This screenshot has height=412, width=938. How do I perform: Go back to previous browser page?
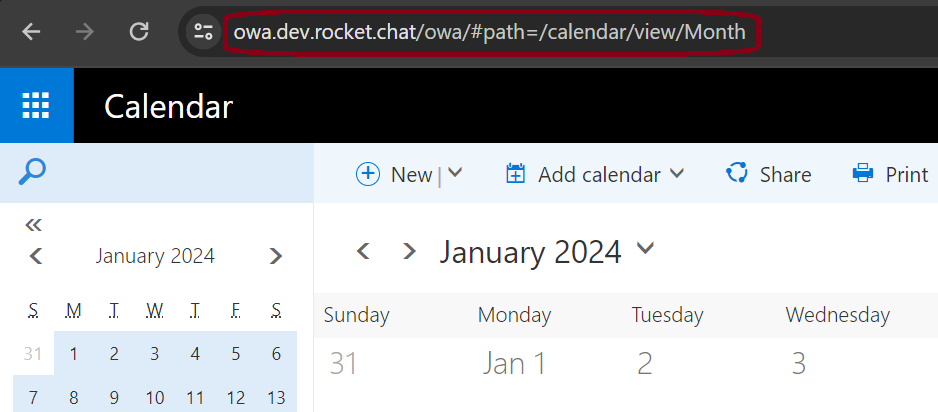pos(32,31)
